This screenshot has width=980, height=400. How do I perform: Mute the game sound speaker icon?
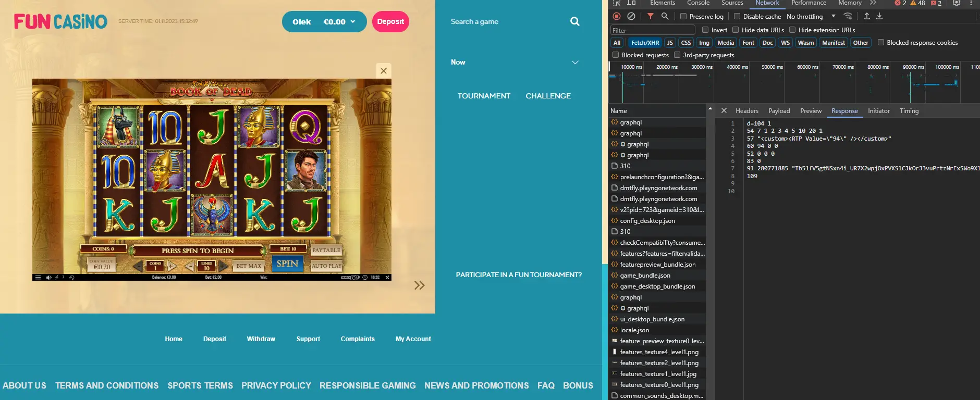48,277
